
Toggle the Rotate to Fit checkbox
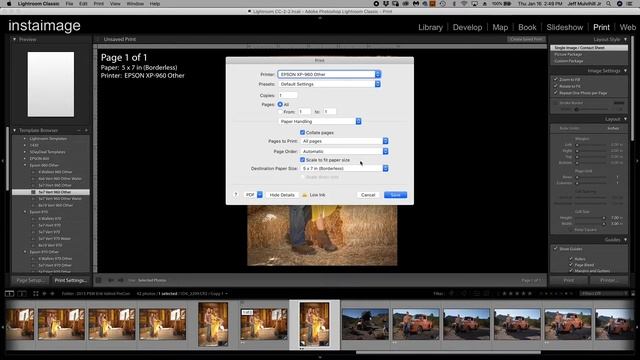coord(556,86)
